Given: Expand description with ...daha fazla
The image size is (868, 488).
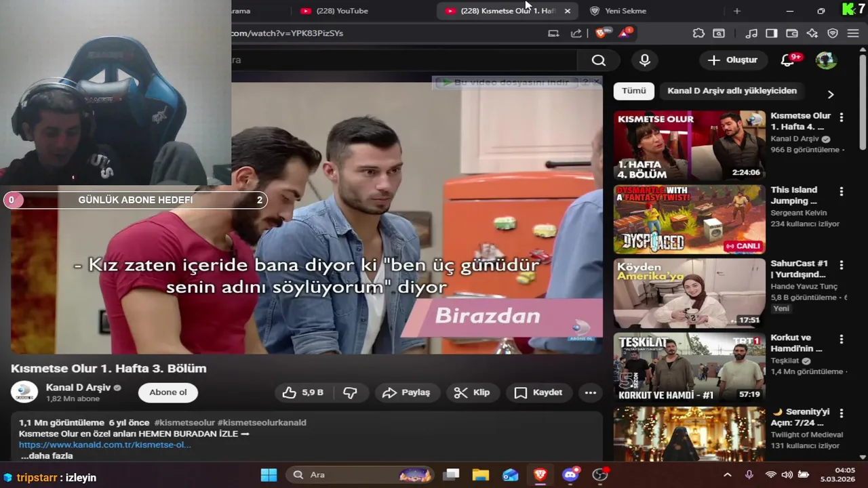Looking at the screenshot, I should (47, 456).
